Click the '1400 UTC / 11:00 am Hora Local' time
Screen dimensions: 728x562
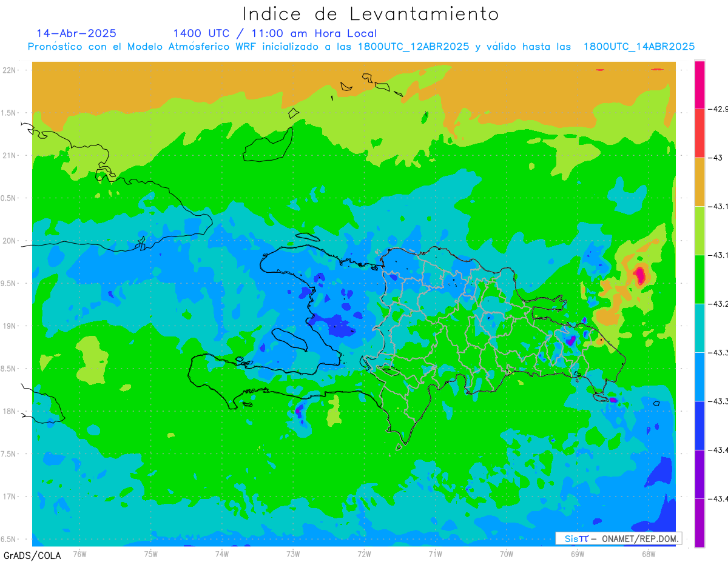coord(275,34)
